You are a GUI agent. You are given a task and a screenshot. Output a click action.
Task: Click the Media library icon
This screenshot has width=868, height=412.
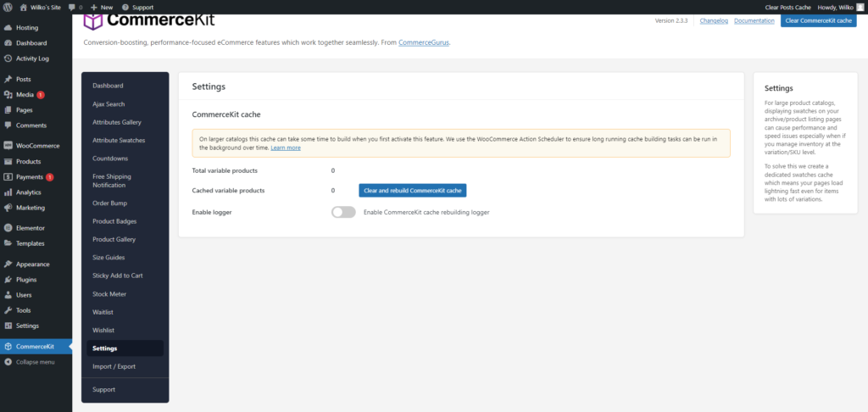click(x=8, y=95)
